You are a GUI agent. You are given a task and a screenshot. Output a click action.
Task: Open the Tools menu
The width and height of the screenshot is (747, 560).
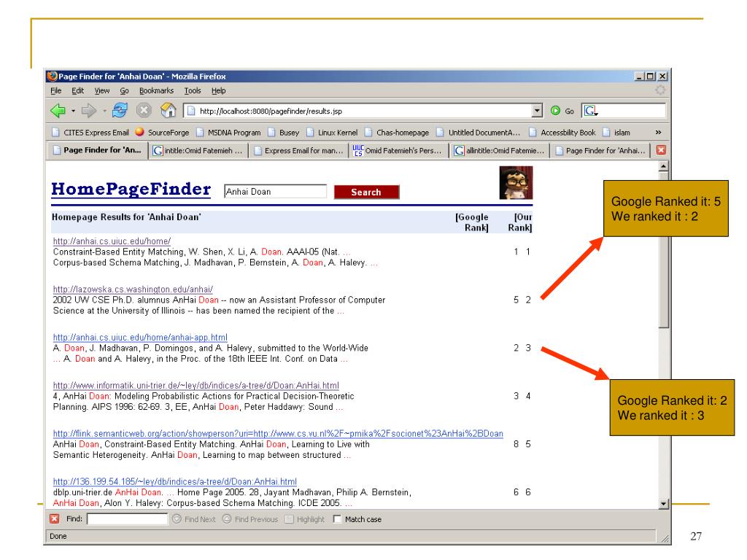click(193, 90)
